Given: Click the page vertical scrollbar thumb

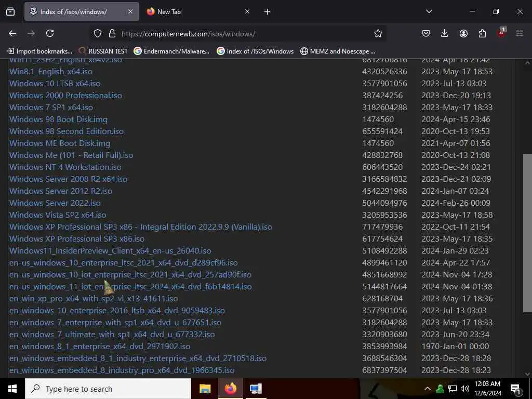Looking at the screenshot, I should click(x=527, y=233).
